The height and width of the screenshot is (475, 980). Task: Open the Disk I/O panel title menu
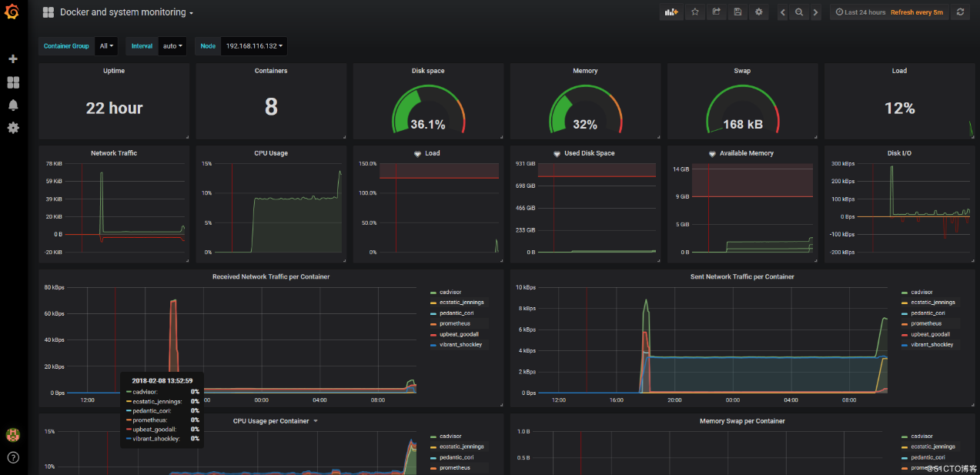(x=899, y=153)
